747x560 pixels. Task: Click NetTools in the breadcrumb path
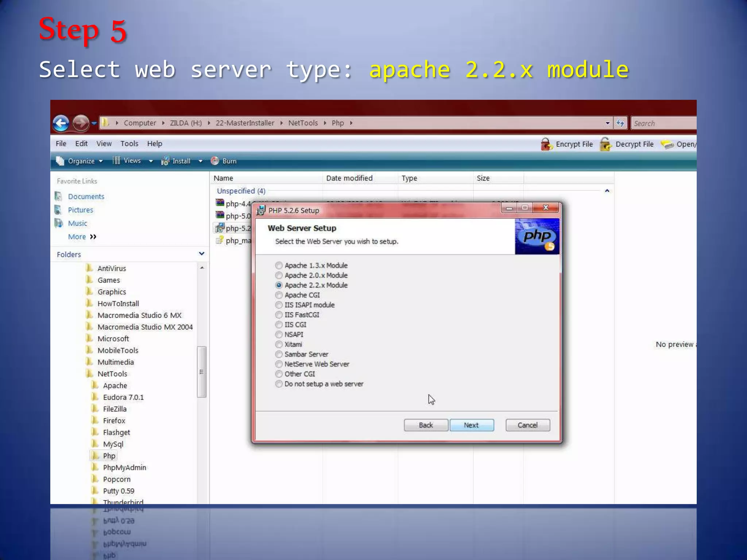(x=303, y=123)
